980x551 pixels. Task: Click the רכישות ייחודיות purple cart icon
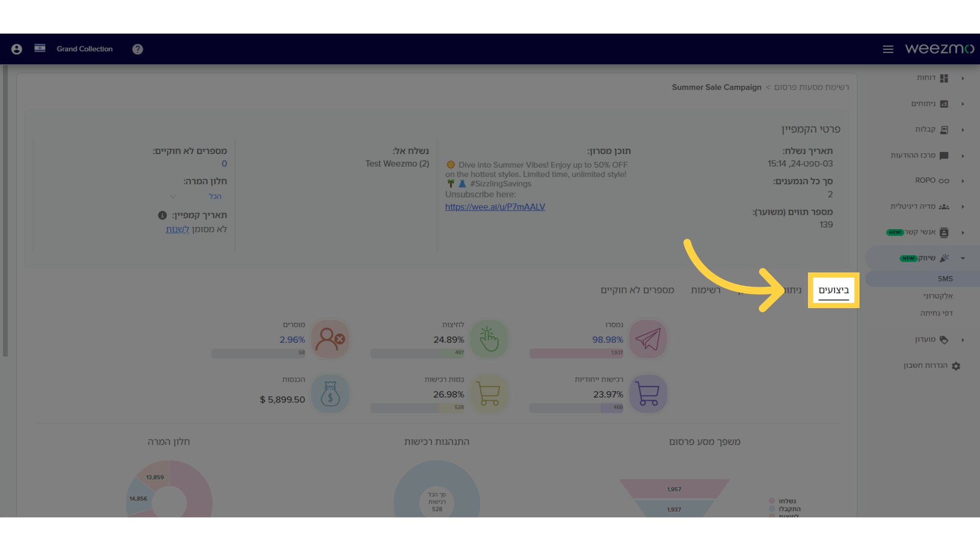point(648,394)
